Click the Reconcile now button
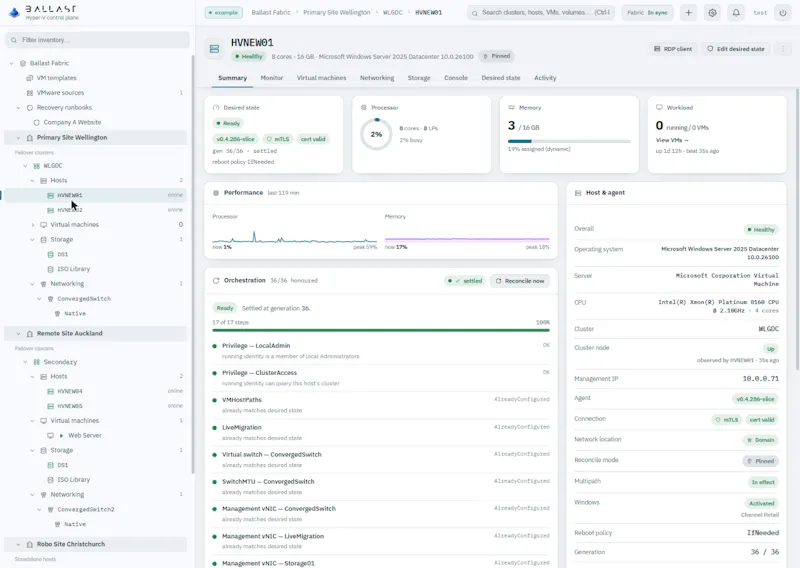Image resolution: width=800 pixels, height=568 pixels. (520, 281)
